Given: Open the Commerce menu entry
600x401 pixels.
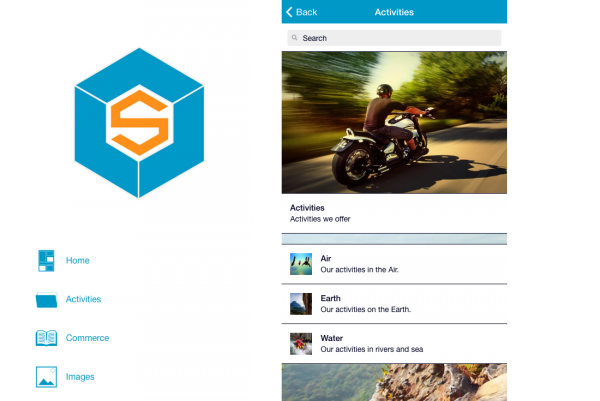Looking at the screenshot, I should coord(87,338).
